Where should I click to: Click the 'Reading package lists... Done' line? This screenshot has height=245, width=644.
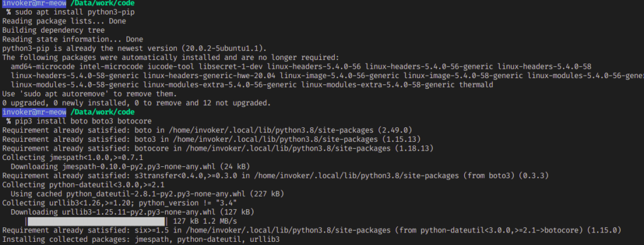click(64, 21)
